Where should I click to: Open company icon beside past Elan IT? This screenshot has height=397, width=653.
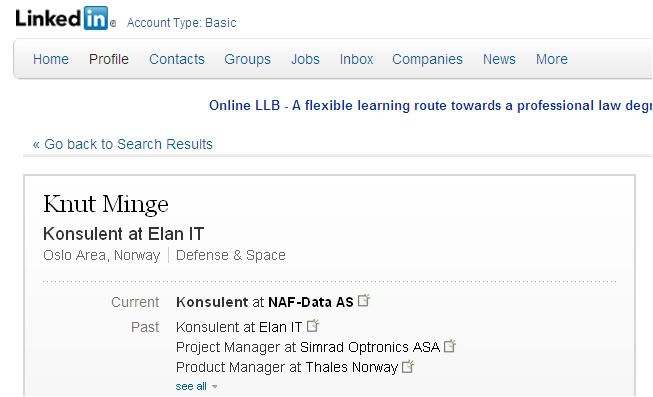click(312, 325)
